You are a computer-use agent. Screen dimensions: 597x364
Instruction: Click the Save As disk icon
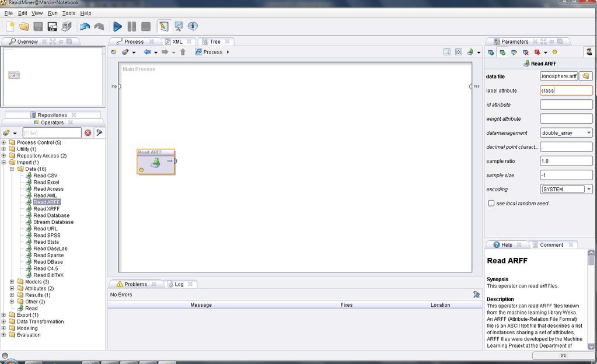tap(52, 26)
